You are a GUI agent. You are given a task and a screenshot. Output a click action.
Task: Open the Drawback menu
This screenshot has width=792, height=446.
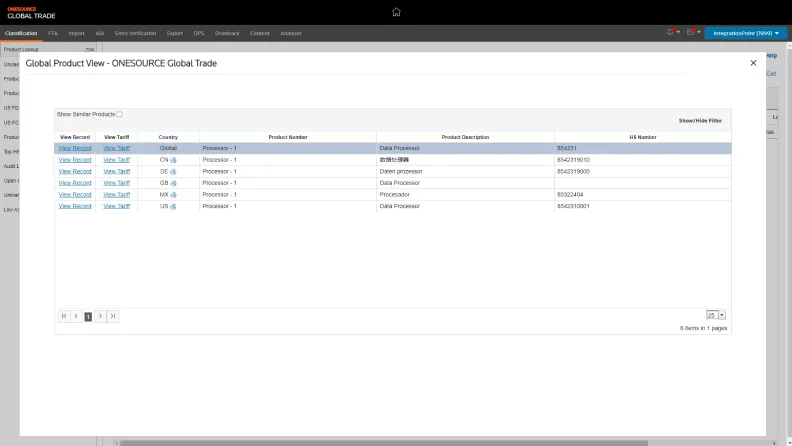click(227, 33)
